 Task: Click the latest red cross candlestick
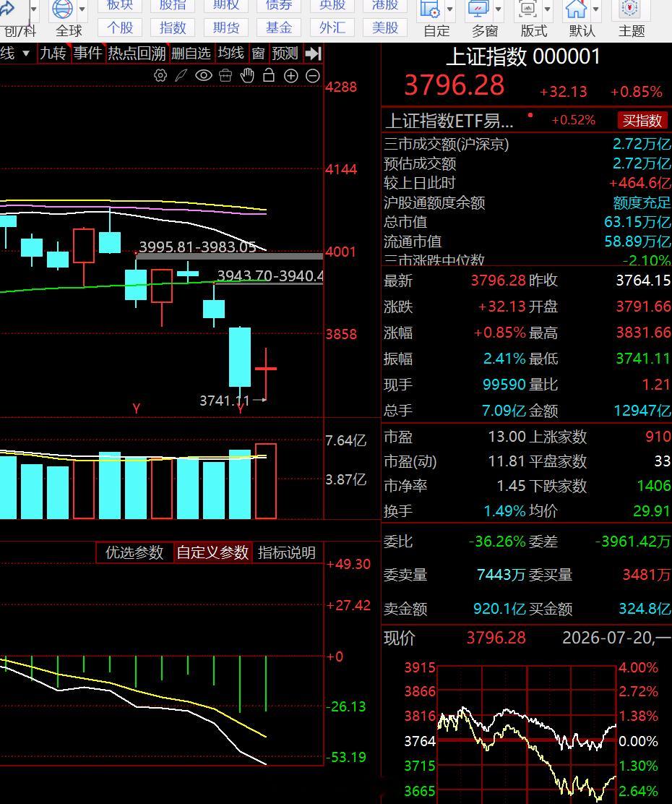(x=265, y=374)
